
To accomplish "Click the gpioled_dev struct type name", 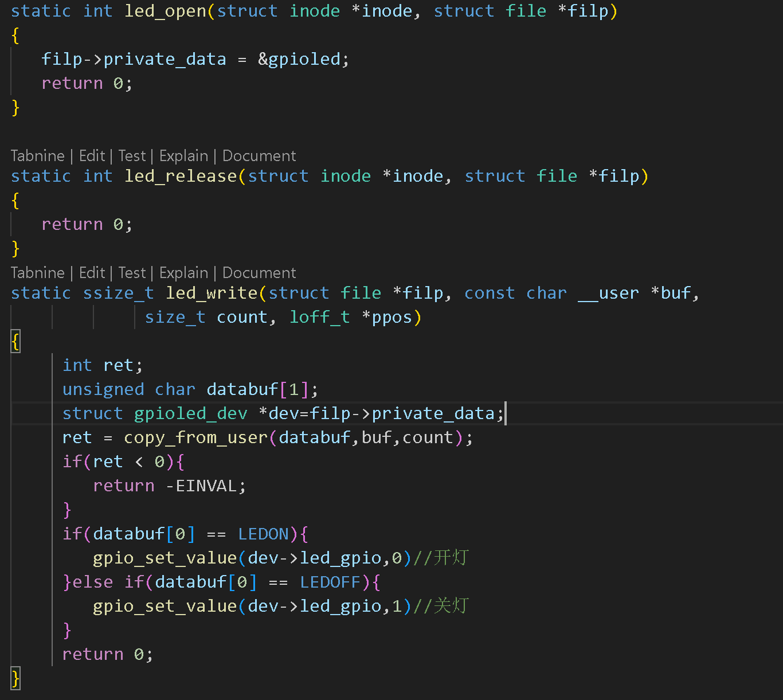I will click(x=191, y=413).
